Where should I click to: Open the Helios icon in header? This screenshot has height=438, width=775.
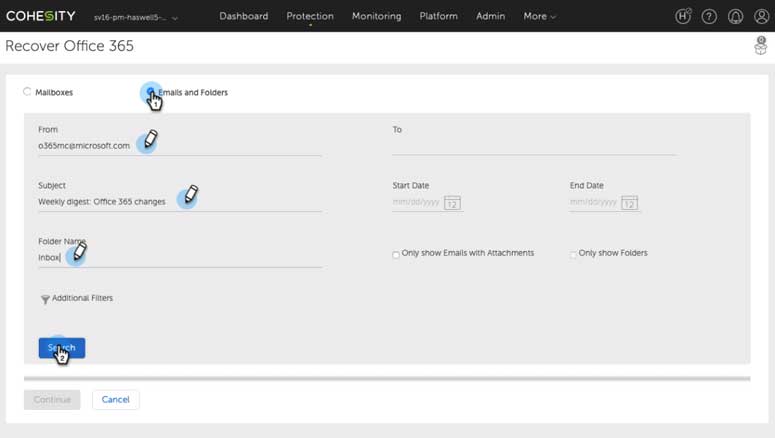pyautogui.click(x=684, y=16)
